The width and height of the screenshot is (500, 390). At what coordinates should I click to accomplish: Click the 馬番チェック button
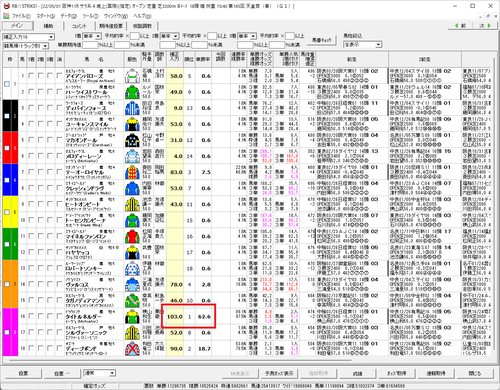(x=321, y=40)
